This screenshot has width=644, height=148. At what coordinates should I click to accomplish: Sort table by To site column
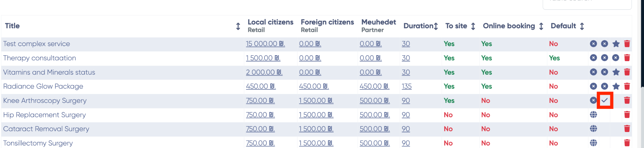(x=473, y=26)
